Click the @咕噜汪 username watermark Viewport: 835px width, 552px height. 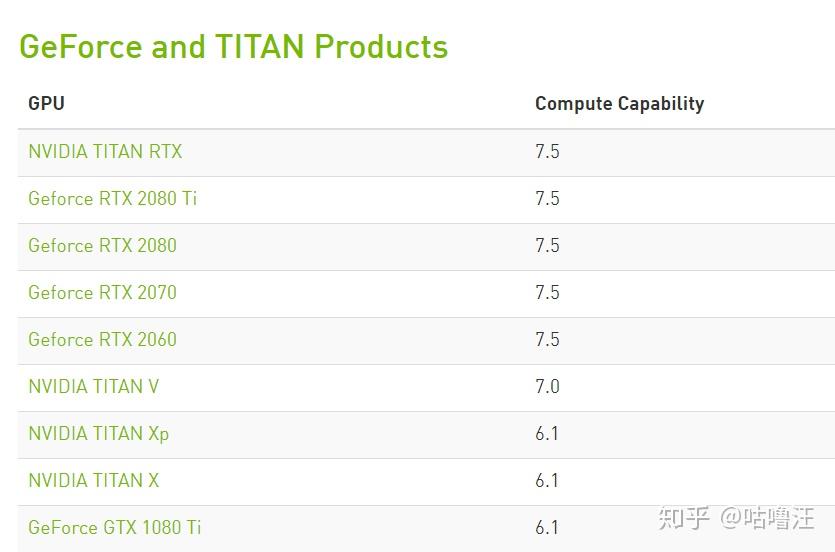tap(767, 518)
